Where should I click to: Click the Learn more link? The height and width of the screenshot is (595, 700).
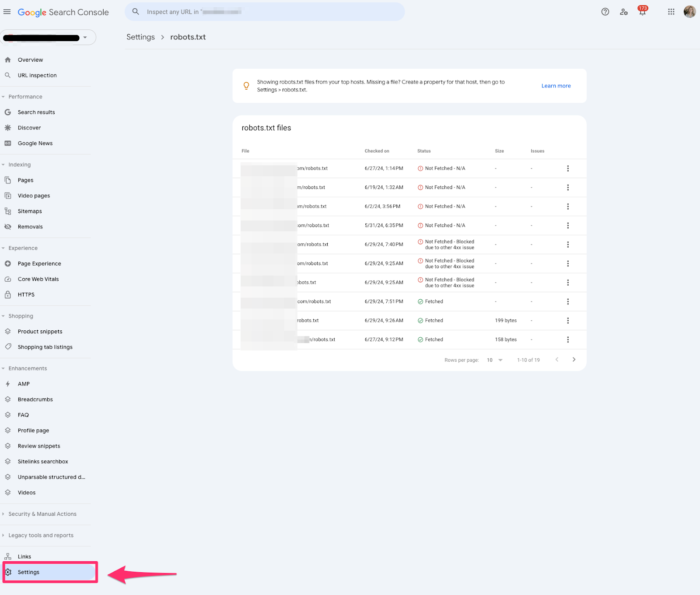556,86
